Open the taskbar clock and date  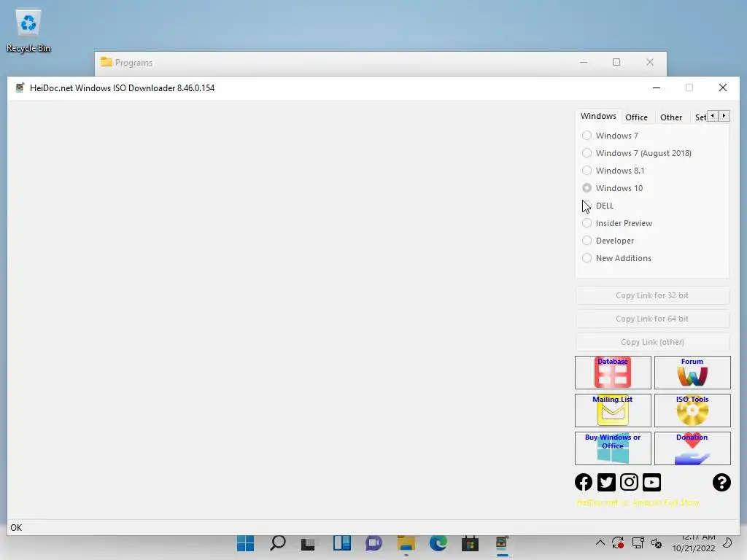[694, 542]
